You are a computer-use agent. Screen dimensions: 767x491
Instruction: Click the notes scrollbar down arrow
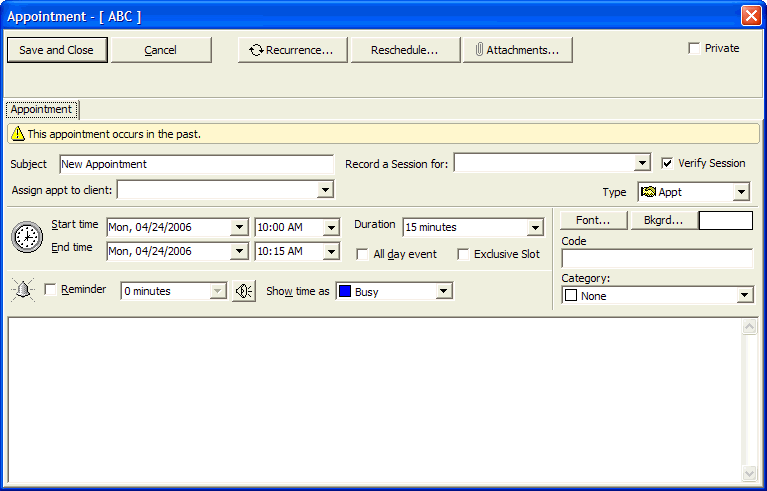click(749, 473)
